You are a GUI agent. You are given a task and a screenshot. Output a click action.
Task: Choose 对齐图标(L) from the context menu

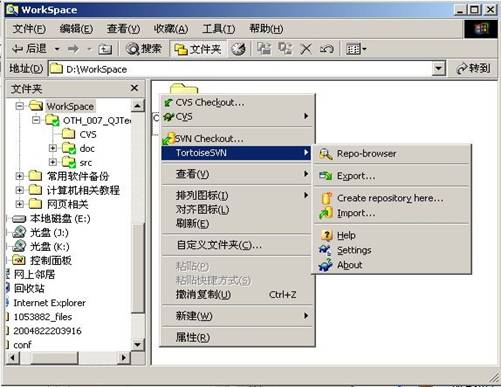(237, 210)
